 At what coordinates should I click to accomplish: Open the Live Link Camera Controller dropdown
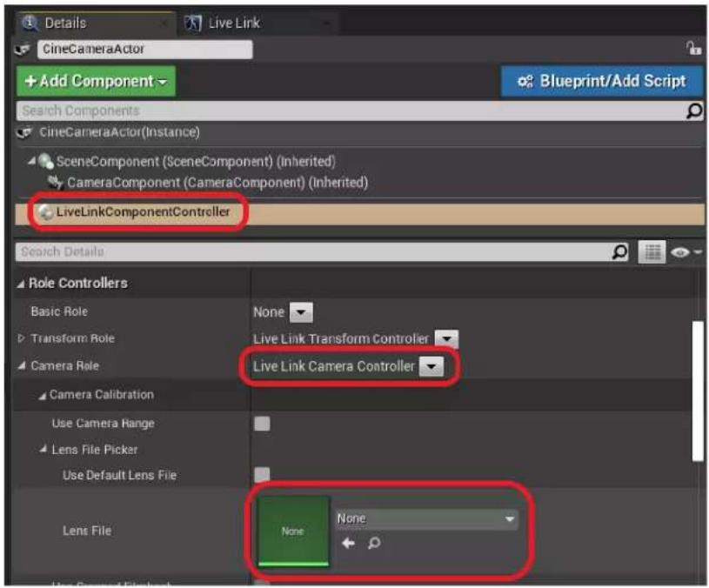coord(431,366)
